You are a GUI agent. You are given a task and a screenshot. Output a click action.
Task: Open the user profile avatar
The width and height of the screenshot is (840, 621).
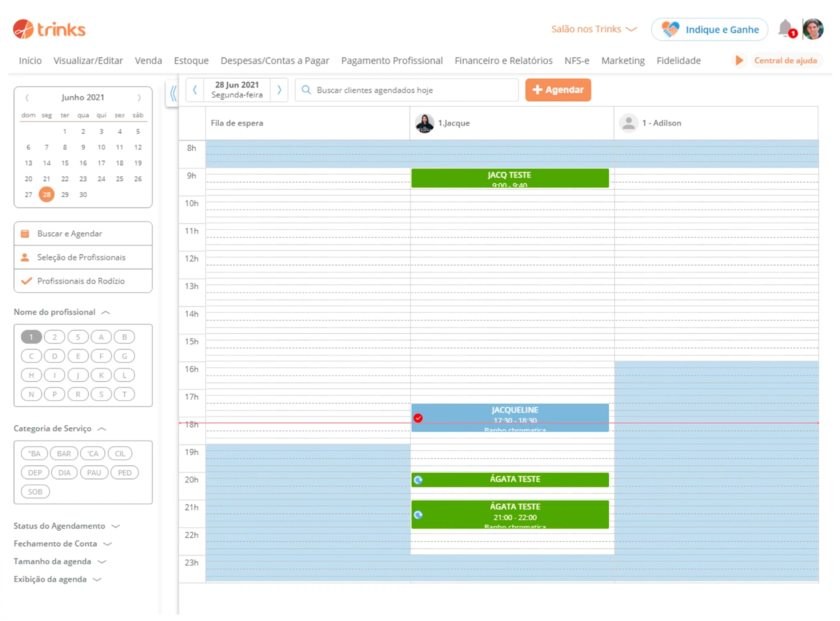[x=813, y=29]
